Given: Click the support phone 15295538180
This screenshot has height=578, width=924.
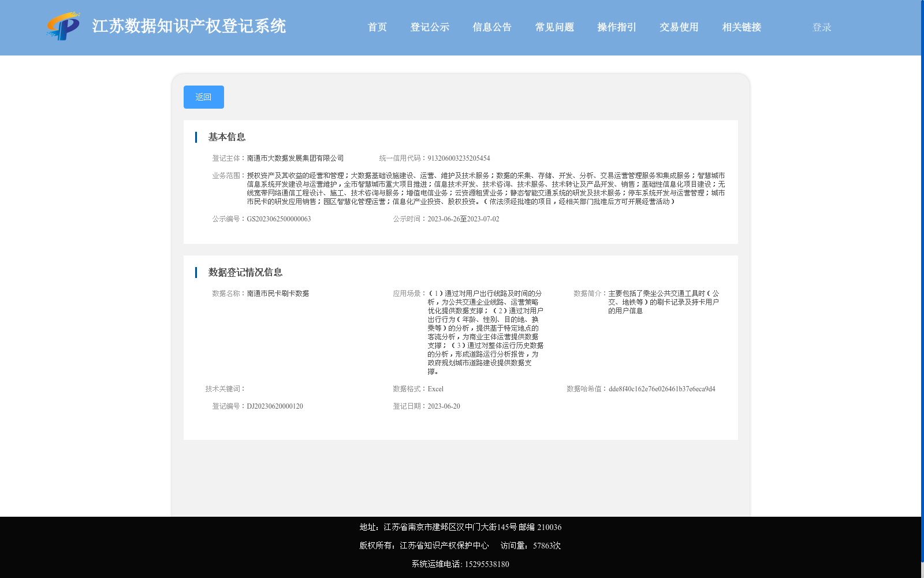Looking at the screenshot, I should click(487, 564).
